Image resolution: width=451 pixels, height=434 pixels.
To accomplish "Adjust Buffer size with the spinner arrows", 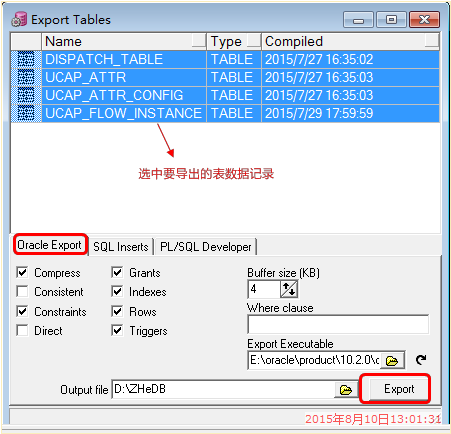I will pyautogui.click(x=289, y=289).
